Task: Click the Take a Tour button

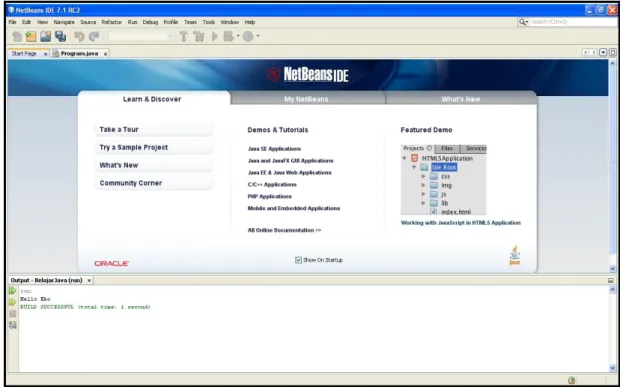Action: tap(154, 129)
